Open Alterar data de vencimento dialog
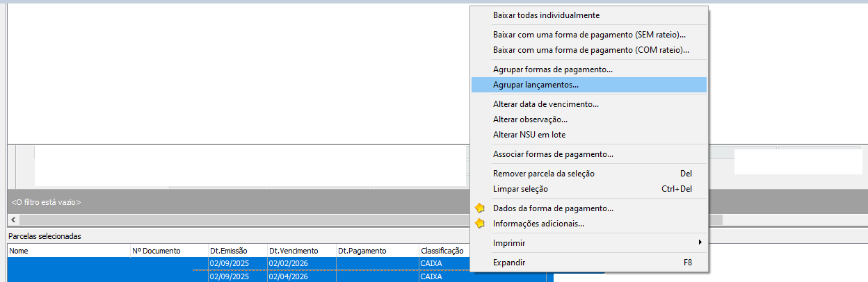The height and width of the screenshot is (282, 868). point(545,104)
